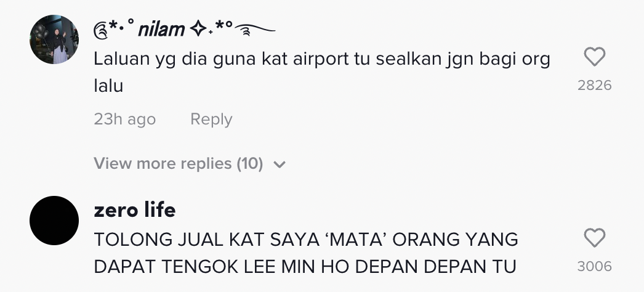Click the 3006 like count

click(x=594, y=267)
